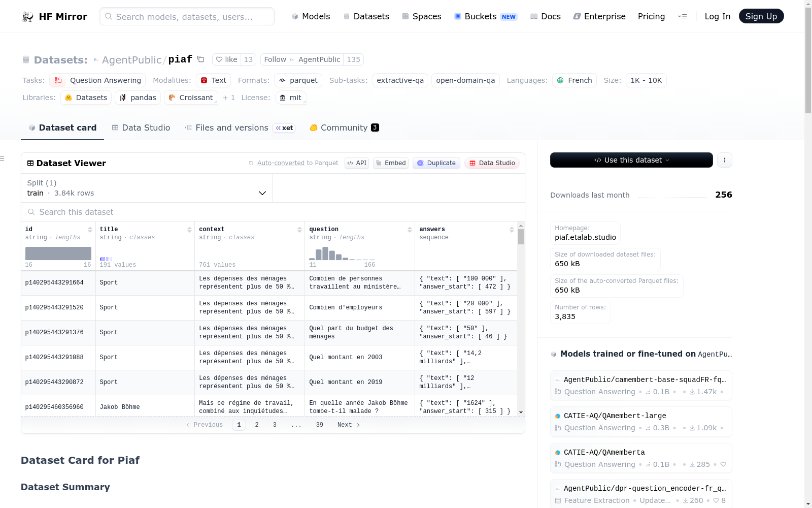Screen dimensions: 812x508
Task: Click the extractive-qa sub-task tag
Action: point(400,80)
